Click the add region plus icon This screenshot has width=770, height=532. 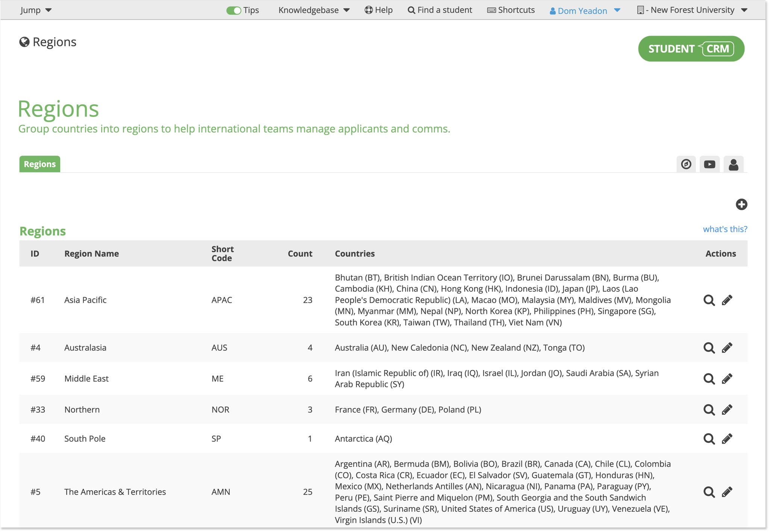pos(741,205)
